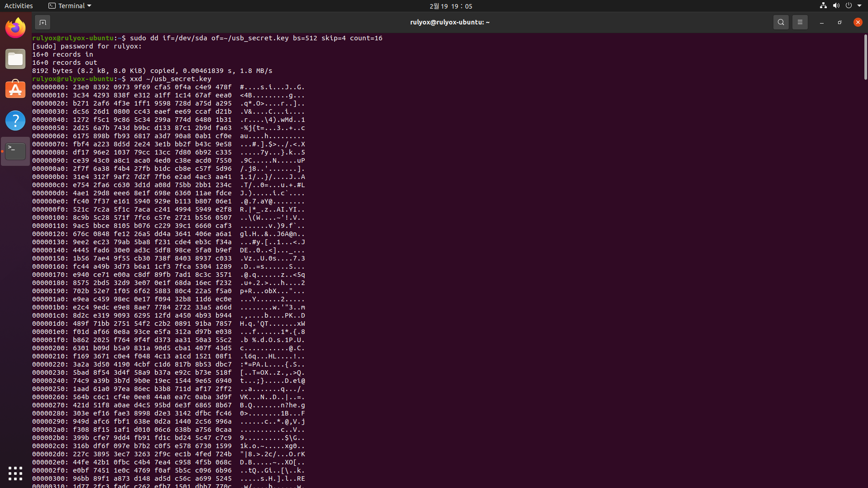Close the terminal window
The image size is (868, 488).
858,22
